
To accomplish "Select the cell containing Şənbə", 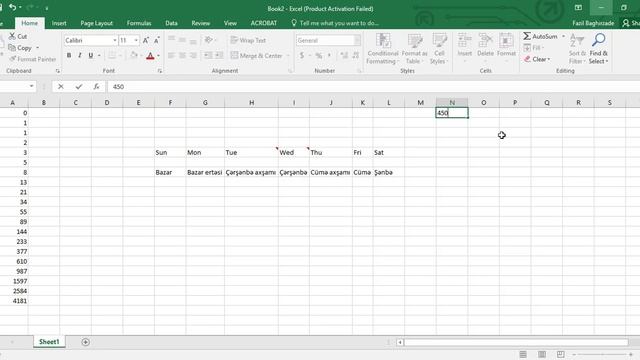I will (x=389, y=172).
